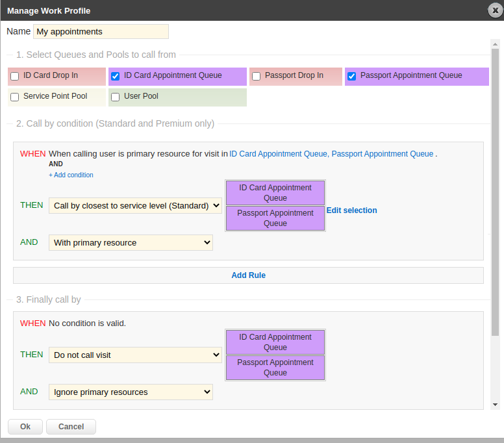Expand the 'Ignore primary resources' dropdown
The height and width of the screenshot is (443, 504).
(x=131, y=392)
